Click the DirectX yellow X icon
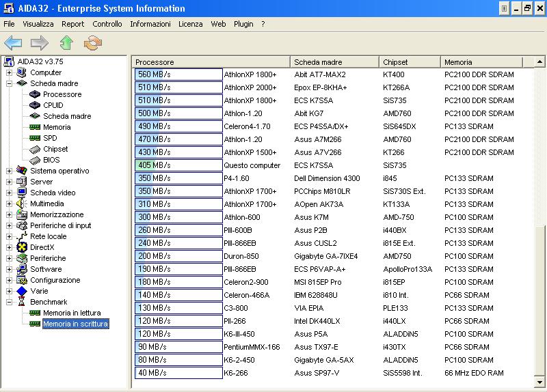This screenshot has width=547, height=392. pos(22,247)
